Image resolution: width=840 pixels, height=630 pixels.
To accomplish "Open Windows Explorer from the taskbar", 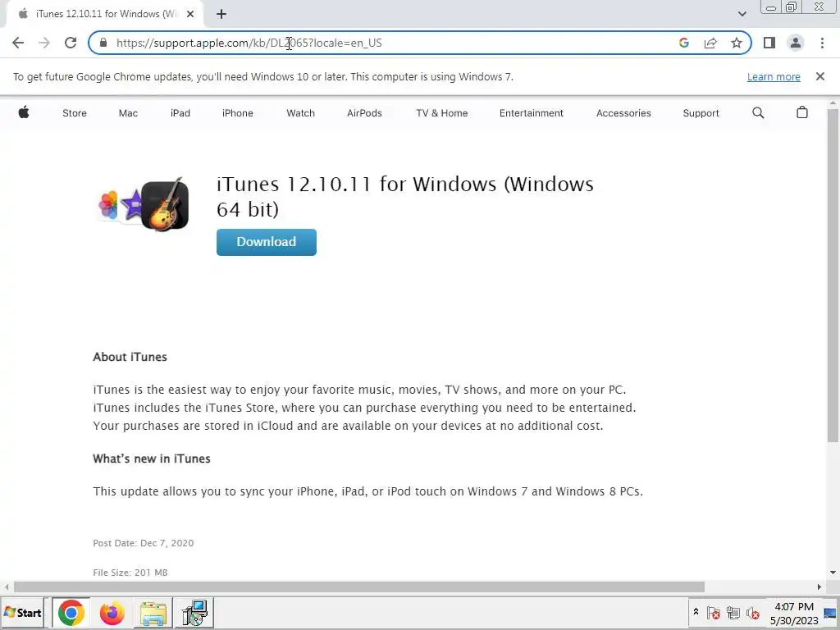I will (153, 613).
